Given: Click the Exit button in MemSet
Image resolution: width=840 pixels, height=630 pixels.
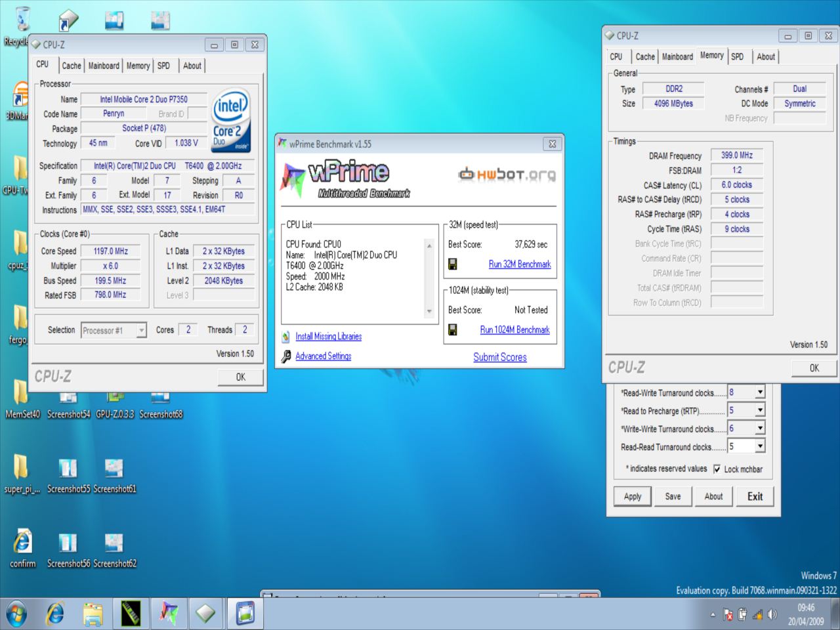Looking at the screenshot, I should [x=755, y=497].
